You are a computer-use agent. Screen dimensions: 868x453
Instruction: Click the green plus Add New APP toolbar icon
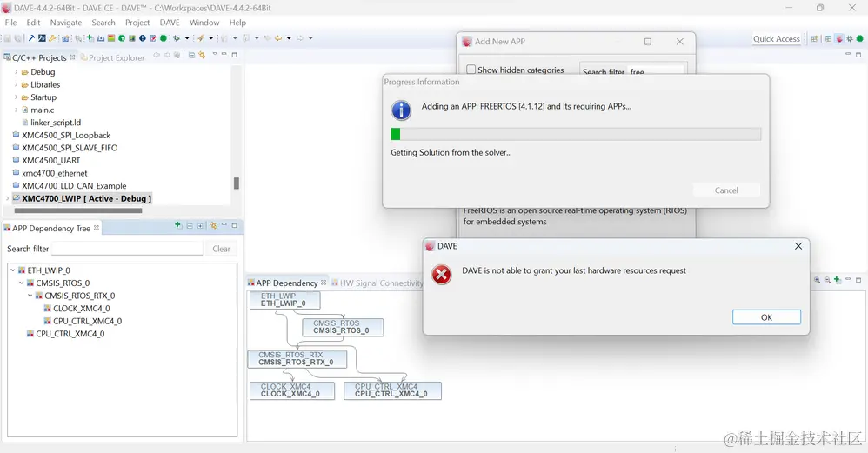90,38
